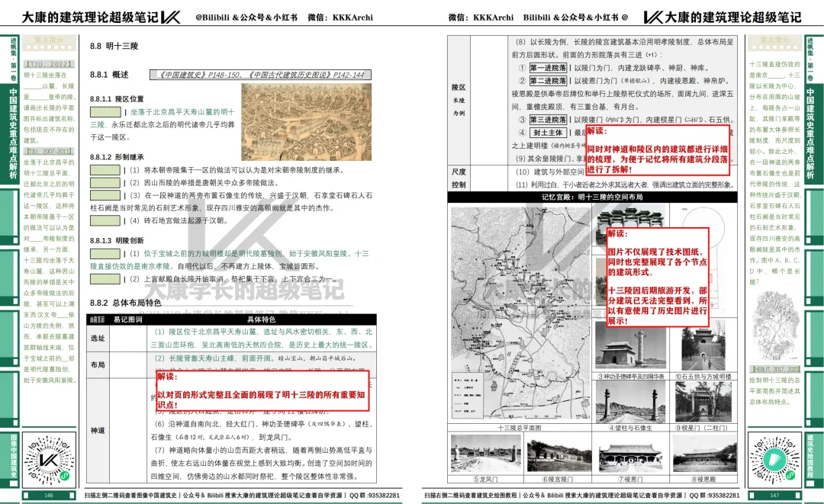Click the 8.8.1.1 陵区位置 subheading
This screenshot has height=504, width=824.
[x=117, y=98]
